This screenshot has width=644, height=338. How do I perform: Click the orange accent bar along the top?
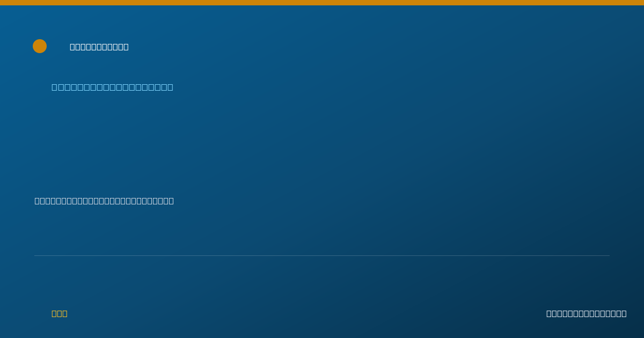[x=322, y=3]
